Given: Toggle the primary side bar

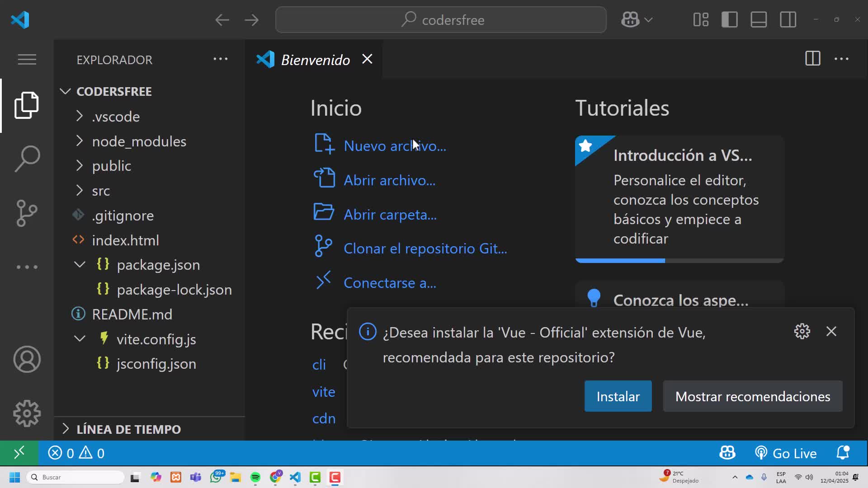Looking at the screenshot, I should pyautogui.click(x=730, y=20).
